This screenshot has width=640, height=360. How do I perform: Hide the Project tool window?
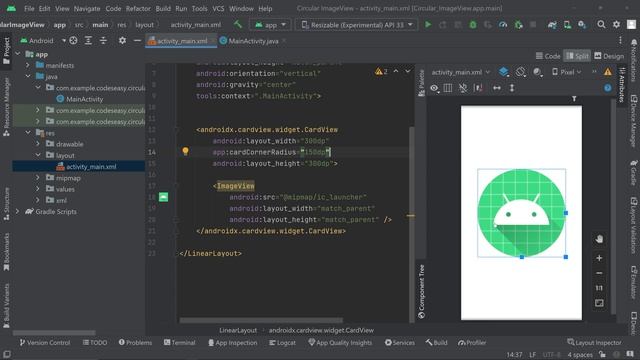[137, 40]
